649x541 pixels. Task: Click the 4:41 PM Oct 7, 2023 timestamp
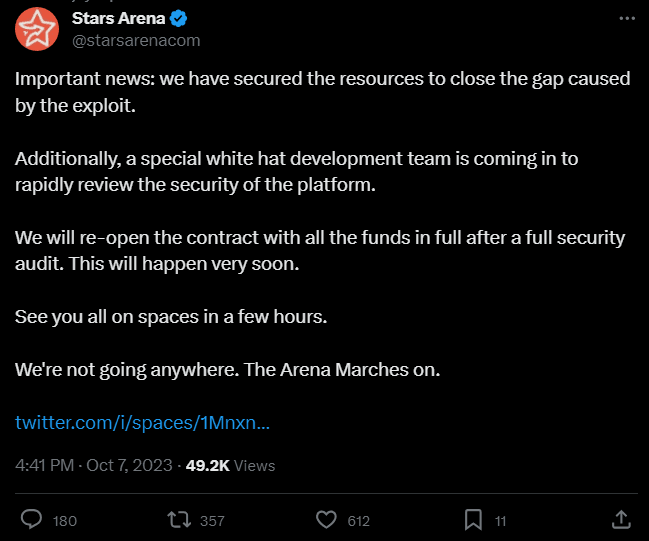point(94,465)
